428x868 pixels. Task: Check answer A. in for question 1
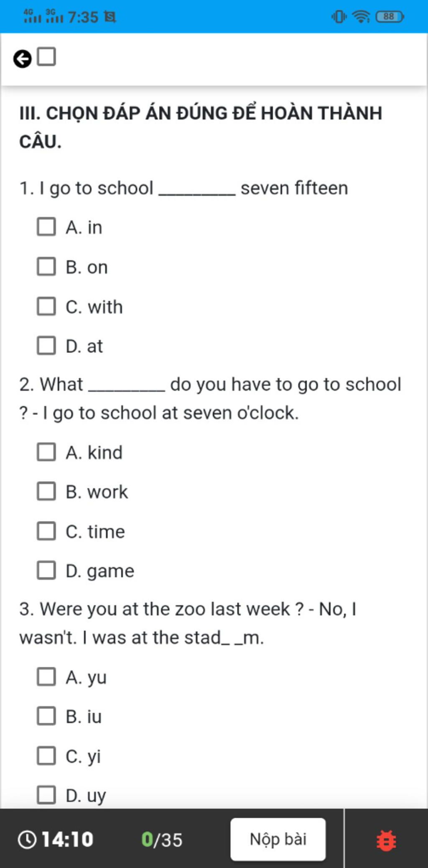click(46, 227)
